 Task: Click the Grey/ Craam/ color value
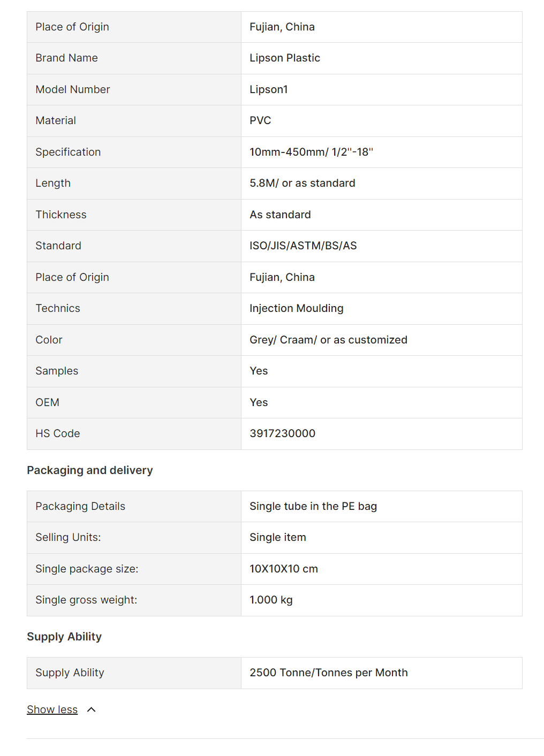tap(328, 340)
